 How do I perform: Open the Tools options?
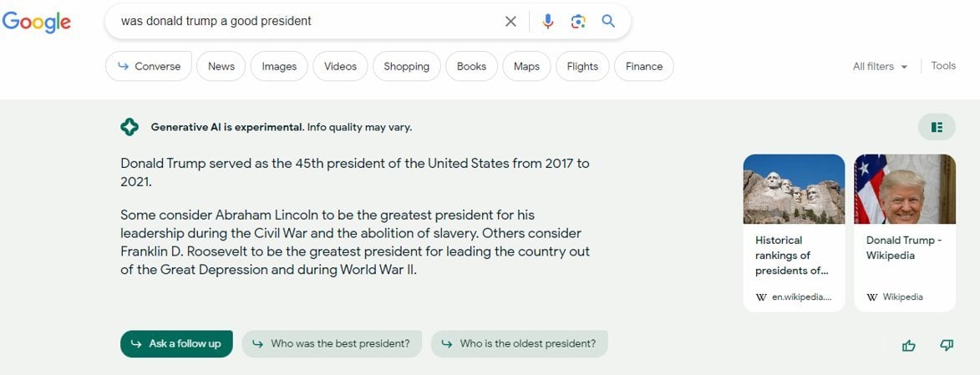[943, 66]
